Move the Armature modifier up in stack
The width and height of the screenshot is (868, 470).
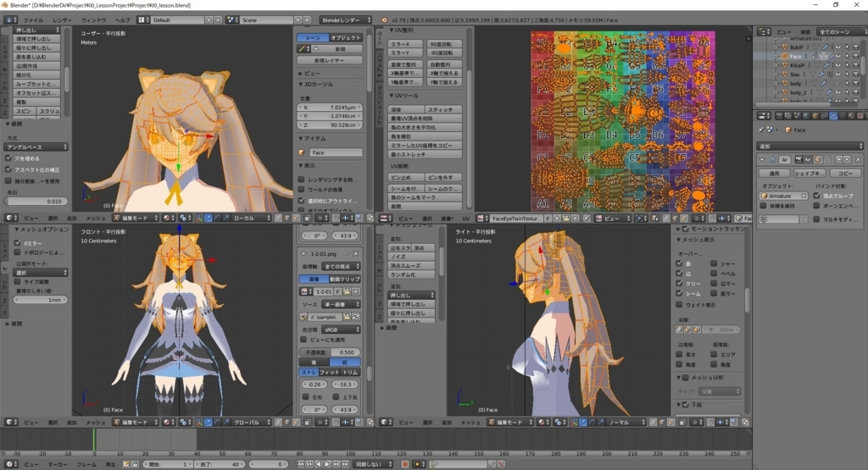point(839,160)
